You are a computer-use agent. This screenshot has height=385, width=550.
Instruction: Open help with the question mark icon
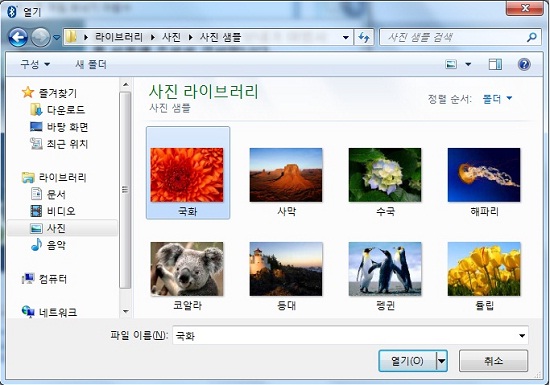(x=524, y=64)
